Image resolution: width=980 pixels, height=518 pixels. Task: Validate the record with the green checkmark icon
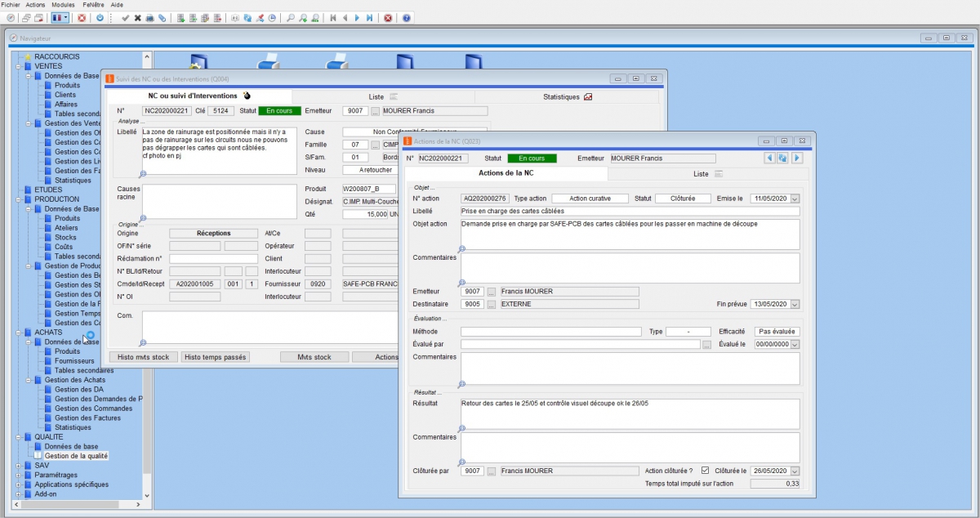125,18
